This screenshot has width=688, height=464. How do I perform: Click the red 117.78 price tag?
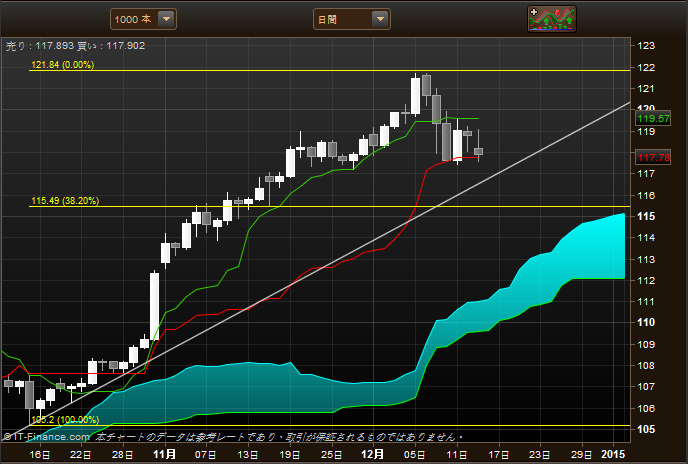653,158
